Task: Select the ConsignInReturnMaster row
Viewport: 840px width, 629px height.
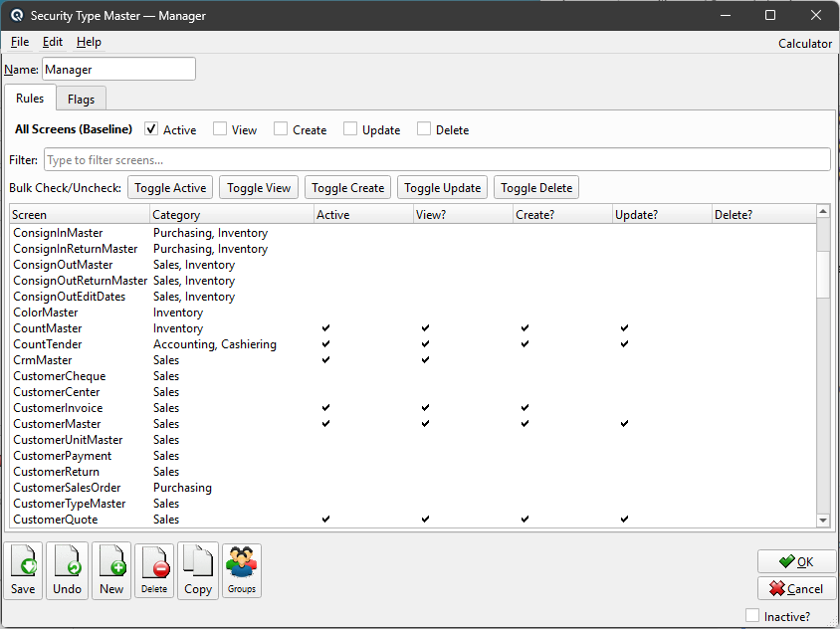Action: click(413, 249)
